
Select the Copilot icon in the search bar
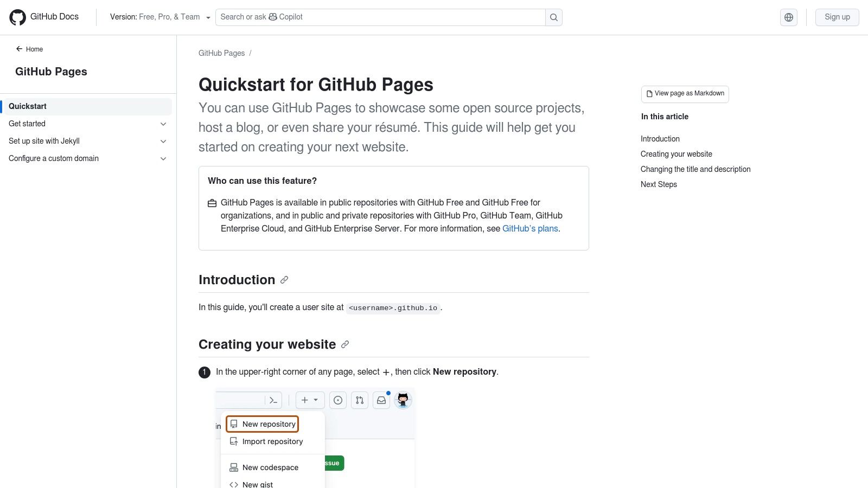point(273,17)
